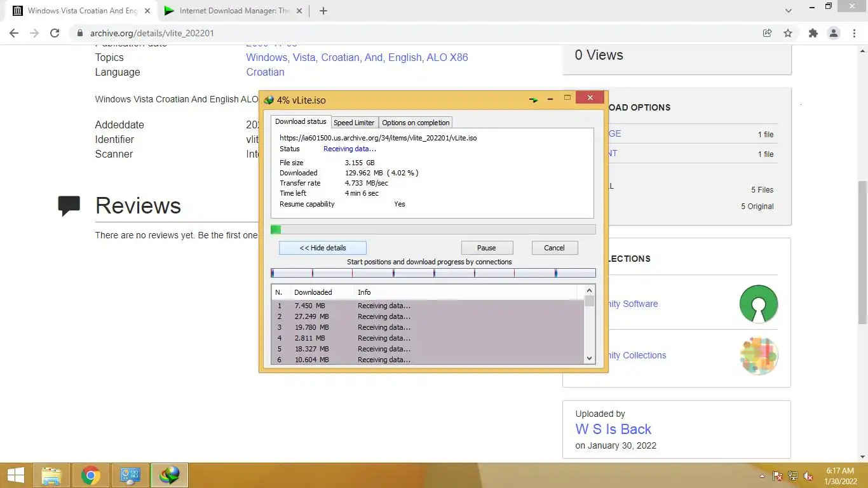Click the connections progress segment bar
868x488 pixels.
point(433,273)
